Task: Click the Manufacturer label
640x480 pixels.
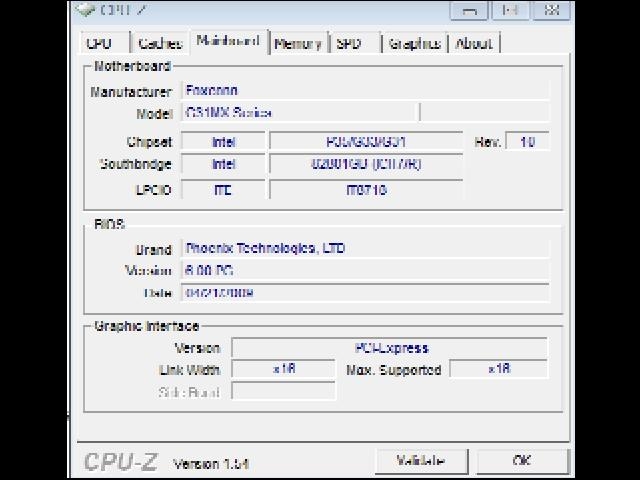Action: (131, 92)
